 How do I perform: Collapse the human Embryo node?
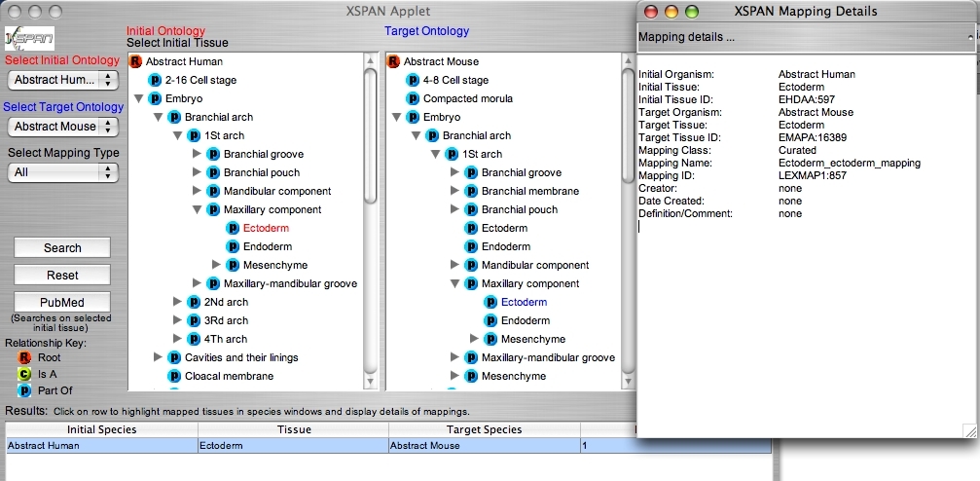point(139,98)
